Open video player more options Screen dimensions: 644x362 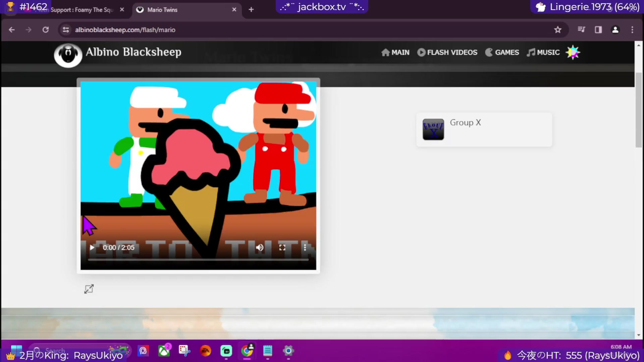click(305, 247)
